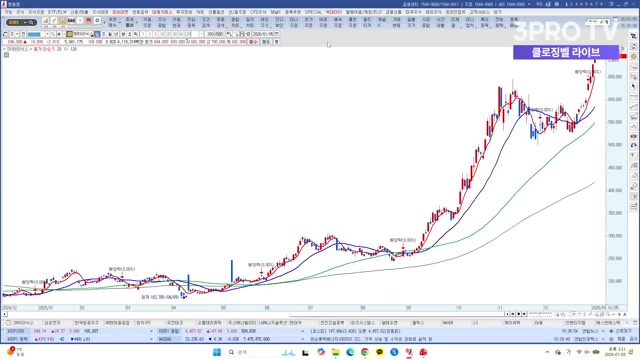Expand the dropdown on the KOSPI200 ticker row
The image size is (640, 360).
tap(151, 331)
